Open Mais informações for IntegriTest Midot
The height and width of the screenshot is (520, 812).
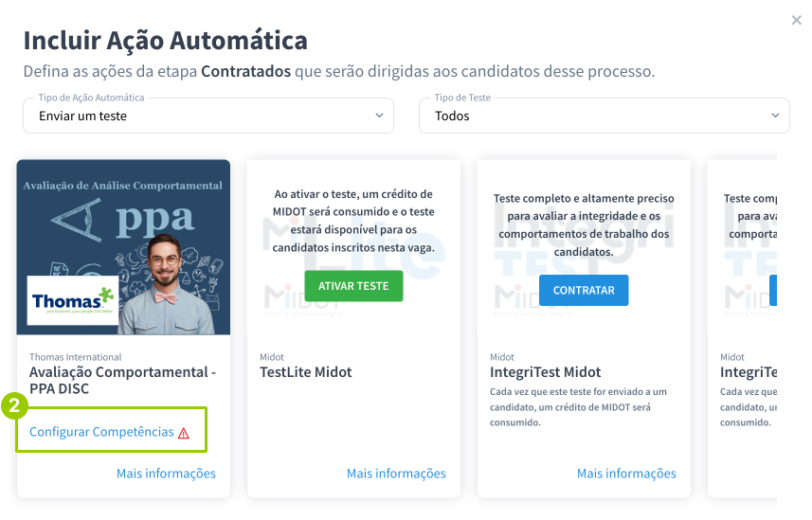click(626, 474)
